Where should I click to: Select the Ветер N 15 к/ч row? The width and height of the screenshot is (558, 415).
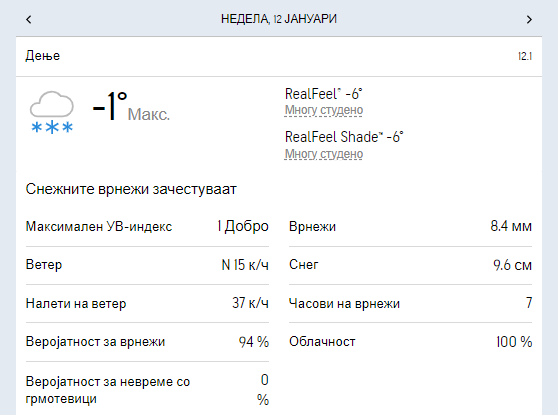pyautogui.click(x=147, y=265)
